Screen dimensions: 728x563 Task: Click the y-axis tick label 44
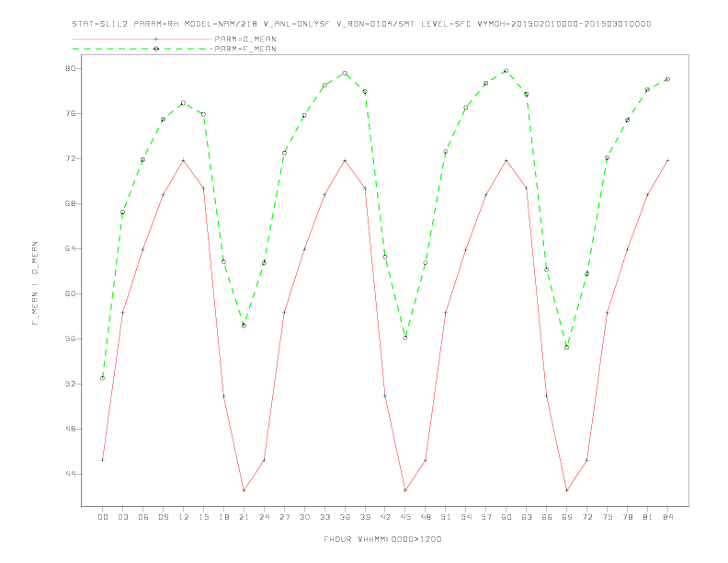coord(71,474)
